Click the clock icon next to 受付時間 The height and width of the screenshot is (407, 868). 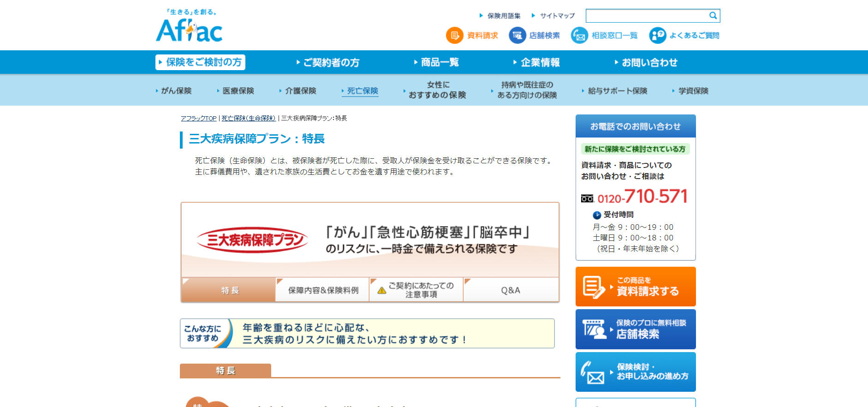(x=597, y=215)
